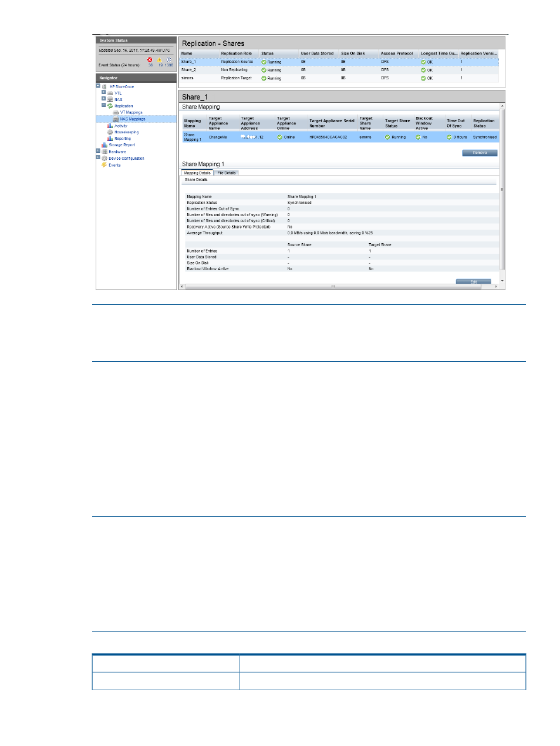Click the Activity chart icon

110,126
